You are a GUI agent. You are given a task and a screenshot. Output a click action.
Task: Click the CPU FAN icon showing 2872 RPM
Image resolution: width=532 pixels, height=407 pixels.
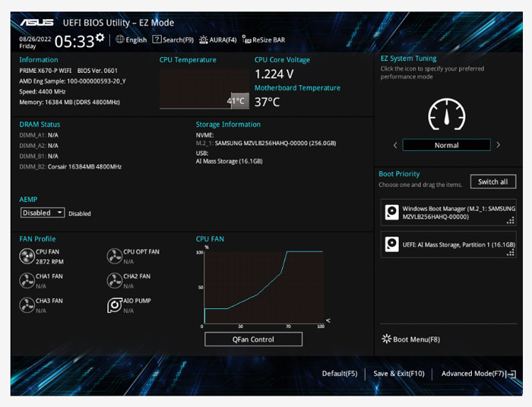(27, 257)
